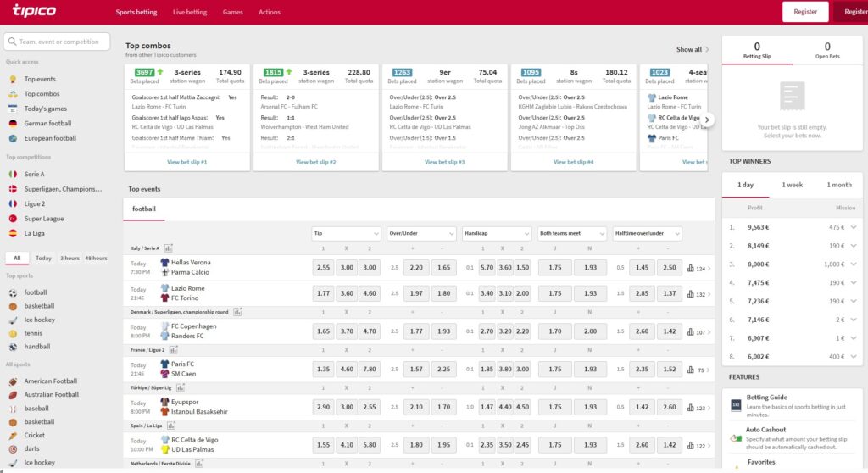Open Top combos icon in sidebar
The width and height of the screenshot is (868, 473).
coord(13,94)
